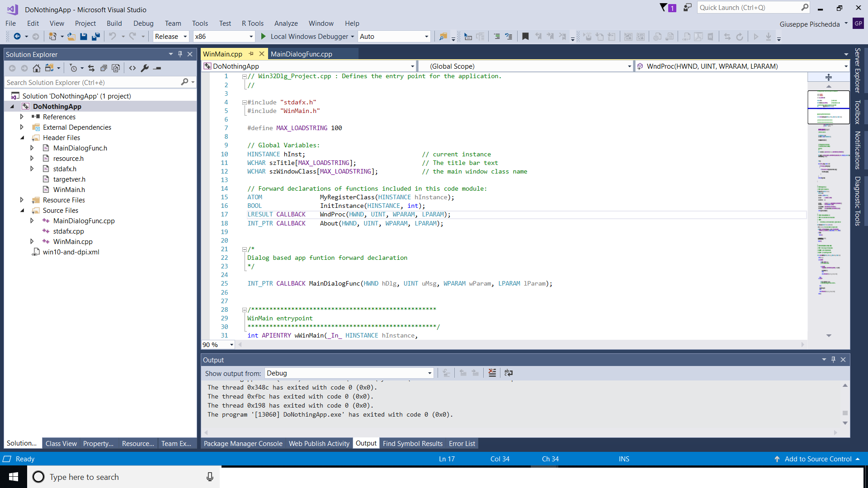Click the code minimap scroll bar
The height and width of the screenshot is (488, 868).
pos(829,211)
